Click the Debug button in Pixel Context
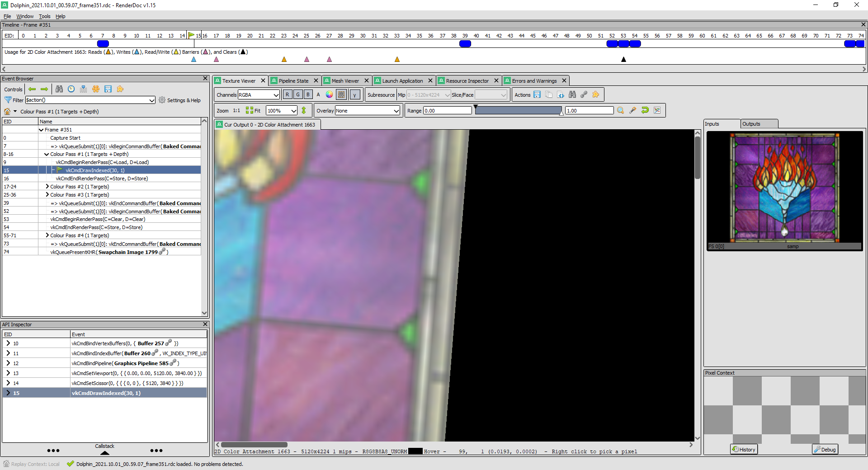Screen dimensions: 868x470 pos(825,449)
